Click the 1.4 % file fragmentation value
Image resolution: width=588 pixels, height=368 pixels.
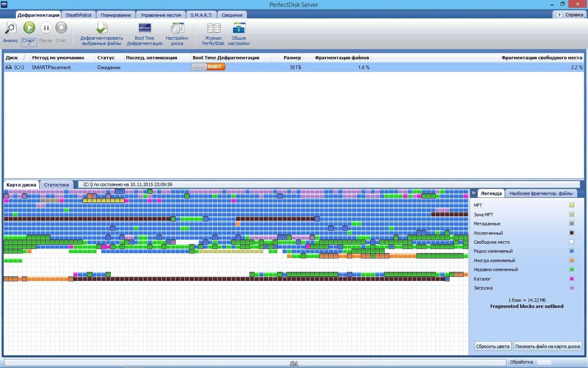coord(363,67)
